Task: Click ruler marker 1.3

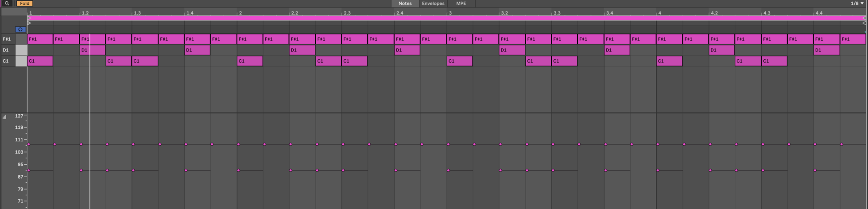Action: point(137,13)
